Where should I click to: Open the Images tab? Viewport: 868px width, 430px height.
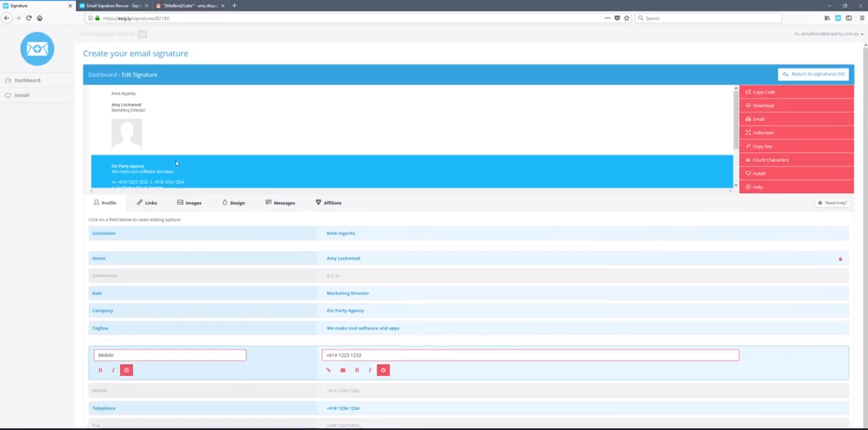point(189,203)
